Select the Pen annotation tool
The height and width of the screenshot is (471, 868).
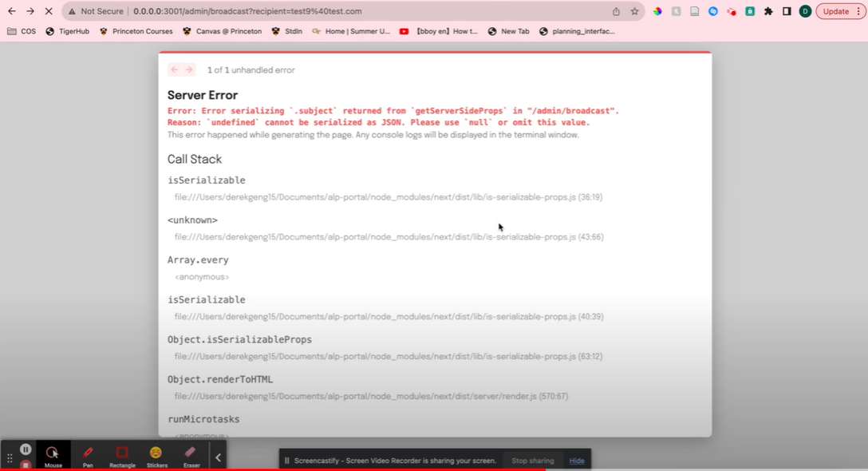(x=88, y=455)
